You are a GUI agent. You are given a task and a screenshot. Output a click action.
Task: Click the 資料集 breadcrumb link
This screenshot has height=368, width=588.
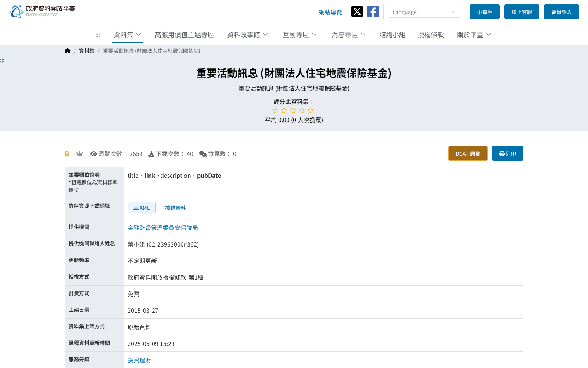tap(87, 51)
